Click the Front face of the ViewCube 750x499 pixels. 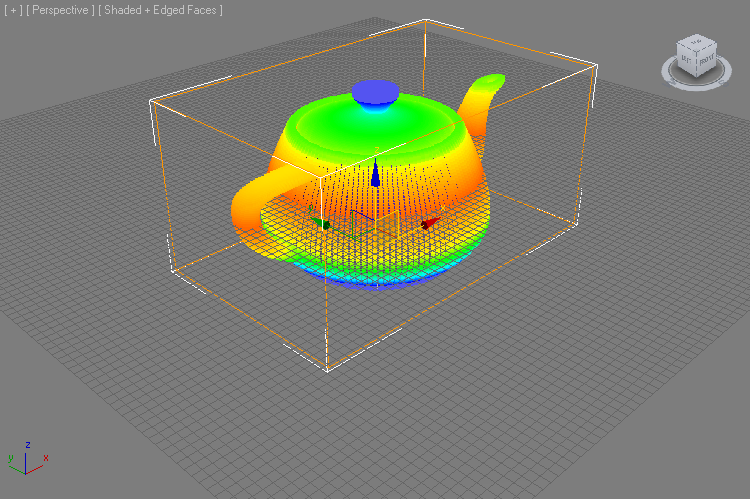click(x=706, y=61)
